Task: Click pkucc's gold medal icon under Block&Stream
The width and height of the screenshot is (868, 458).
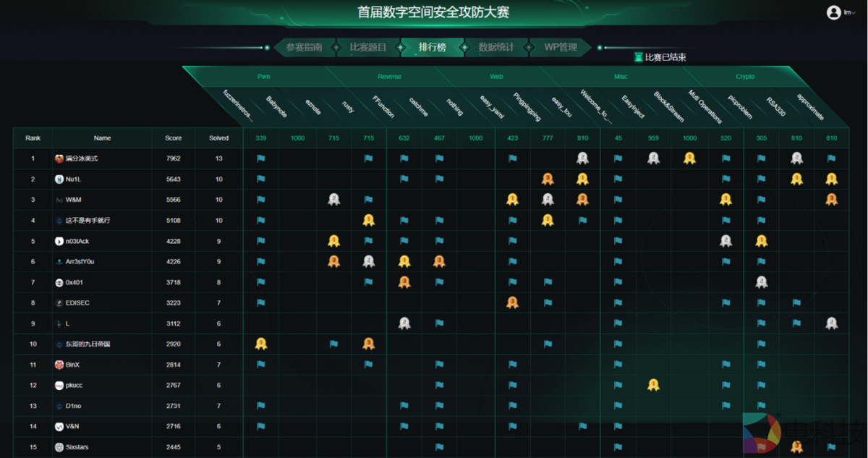Action: tap(653, 386)
